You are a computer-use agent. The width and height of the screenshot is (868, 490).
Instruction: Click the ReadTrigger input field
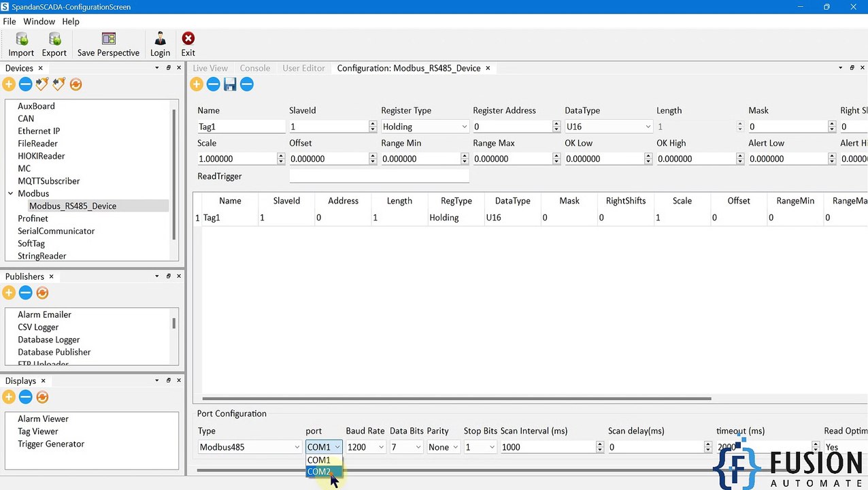(x=379, y=176)
